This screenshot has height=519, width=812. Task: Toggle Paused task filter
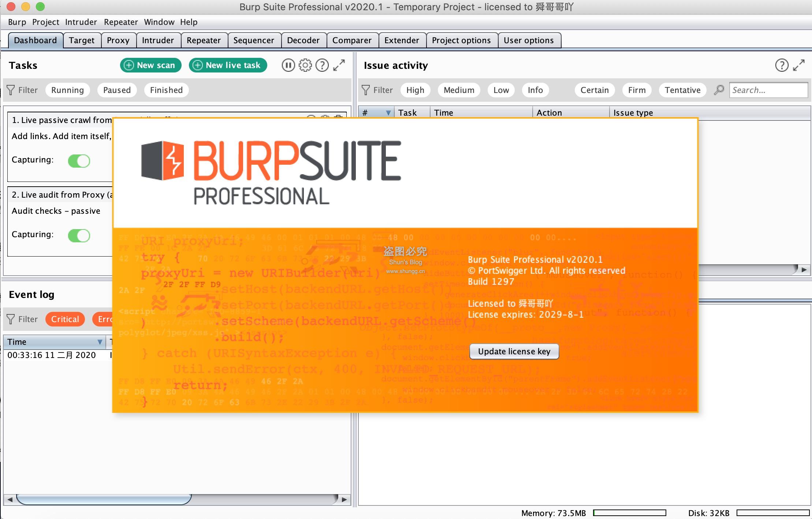click(x=117, y=90)
